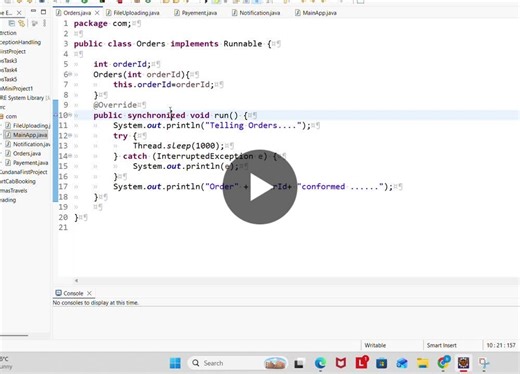Open Microsoft Edge from the taskbar
The image size is (520, 374).
pos(320,363)
